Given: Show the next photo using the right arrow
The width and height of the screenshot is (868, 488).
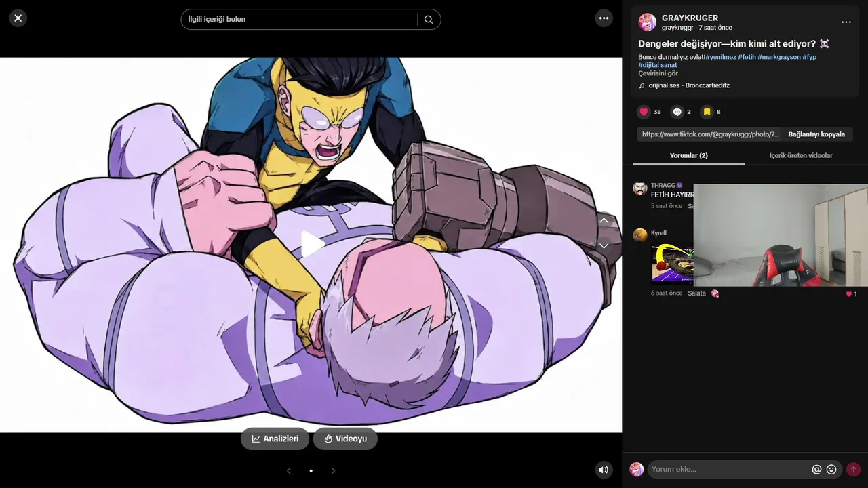Looking at the screenshot, I should (333, 470).
